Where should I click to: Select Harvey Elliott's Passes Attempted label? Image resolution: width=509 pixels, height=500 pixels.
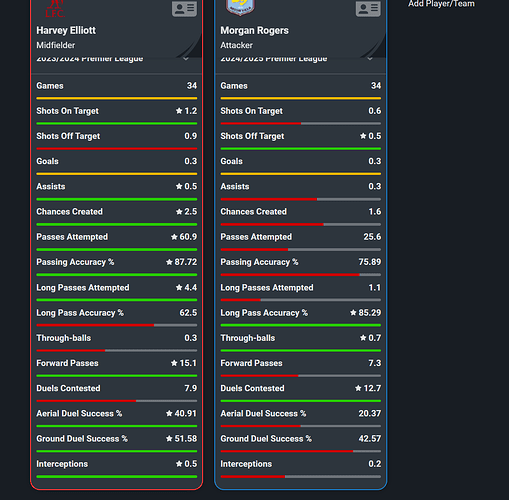point(72,237)
